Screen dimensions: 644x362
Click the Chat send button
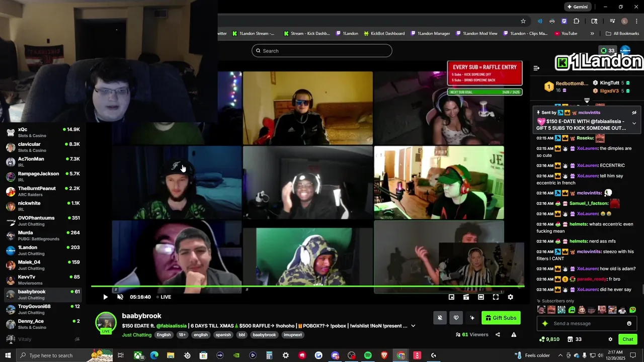pos(628,339)
